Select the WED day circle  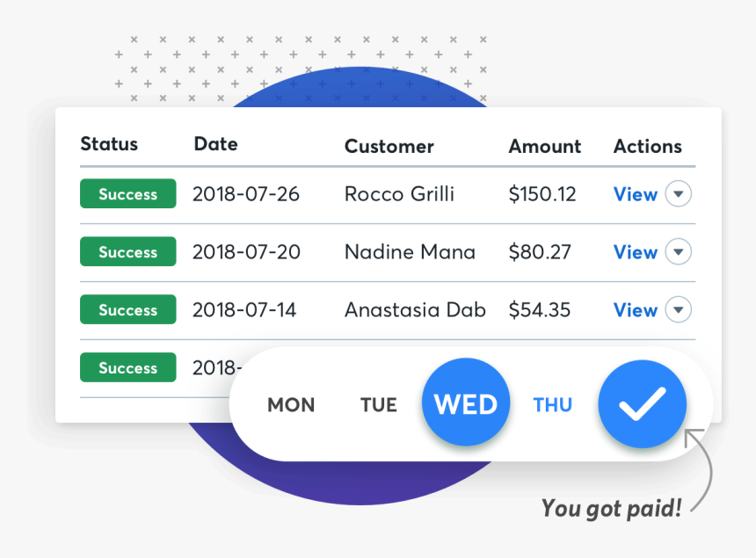click(x=466, y=402)
